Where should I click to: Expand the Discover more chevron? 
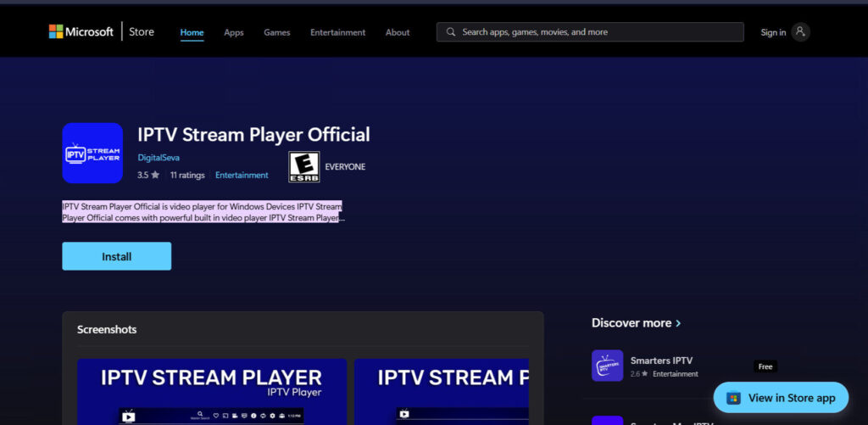(x=679, y=323)
